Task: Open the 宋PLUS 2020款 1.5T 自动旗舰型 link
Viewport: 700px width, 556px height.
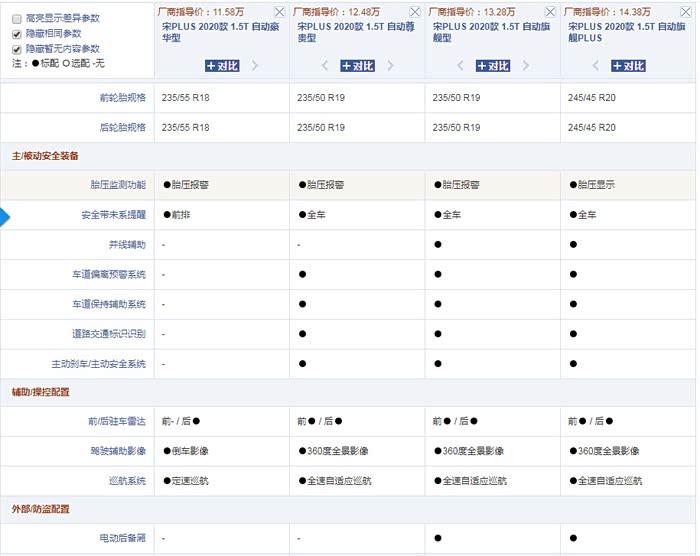Action: [x=491, y=32]
